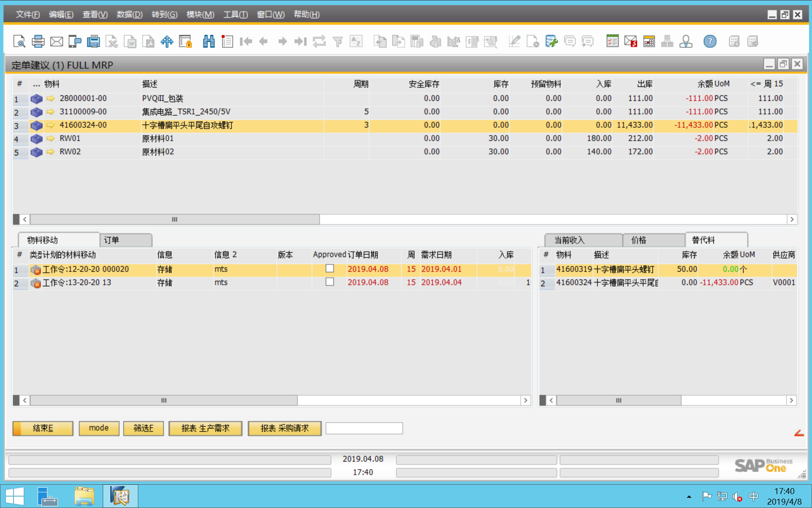This screenshot has width=812, height=508.
Task: Open the Help question mark icon
Action: coord(710,41)
